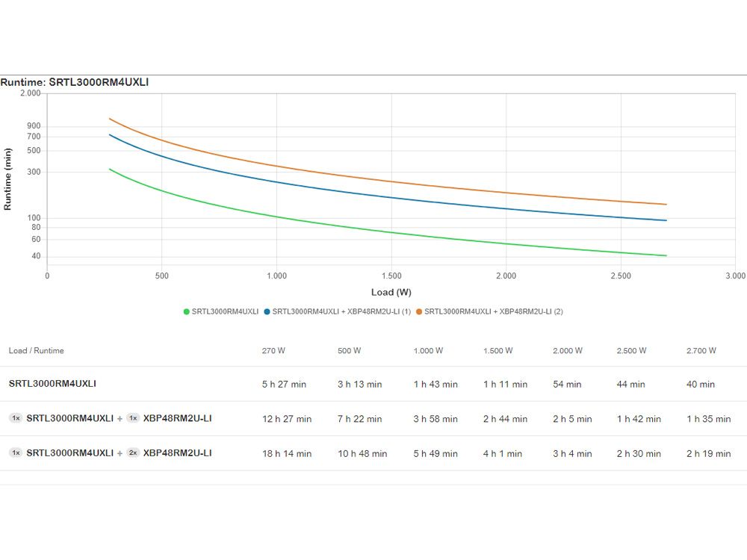Image resolution: width=747 pixels, height=560 pixels.
Task: Click the '3 h 58 min' cell
Action: (x=436, y=419)
